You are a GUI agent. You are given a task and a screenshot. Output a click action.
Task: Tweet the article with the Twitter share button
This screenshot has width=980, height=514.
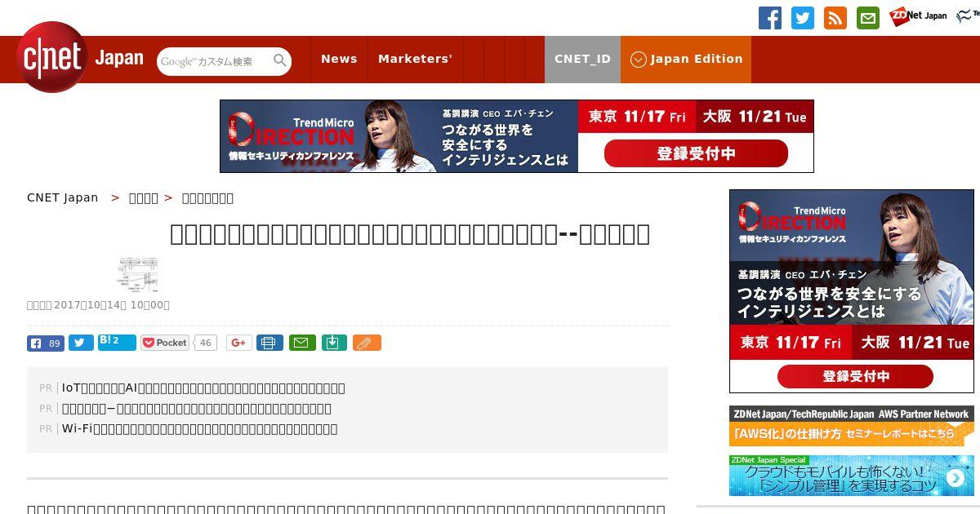(81, 343)
